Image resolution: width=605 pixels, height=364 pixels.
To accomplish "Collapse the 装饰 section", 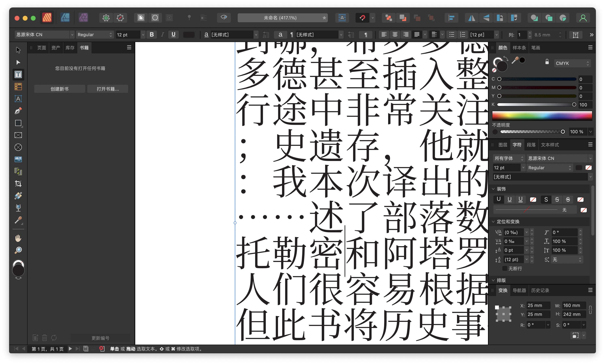I will coord(493,189).
